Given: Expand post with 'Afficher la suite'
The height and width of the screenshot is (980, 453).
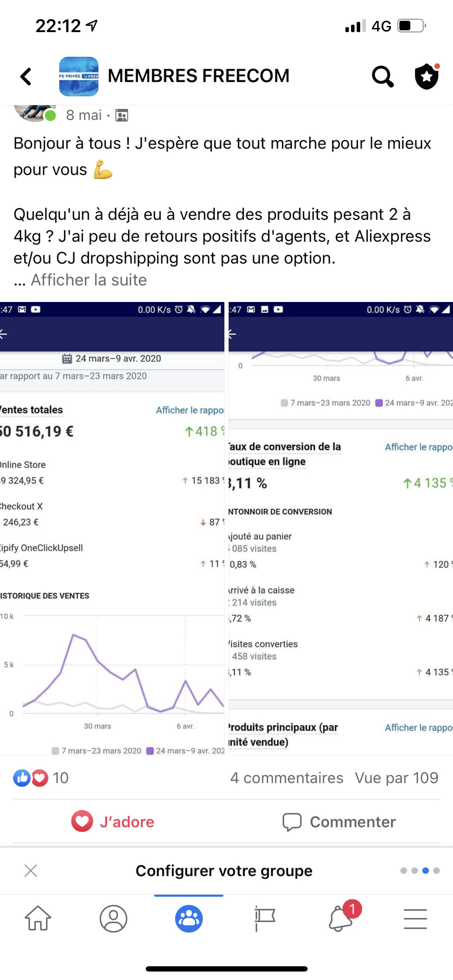Looking at the screenshot, I should [89, 280].
